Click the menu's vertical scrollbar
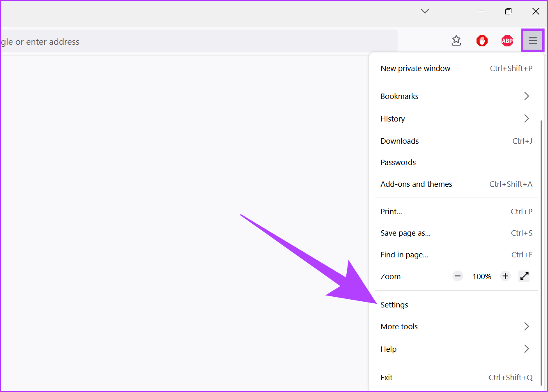 541,246
